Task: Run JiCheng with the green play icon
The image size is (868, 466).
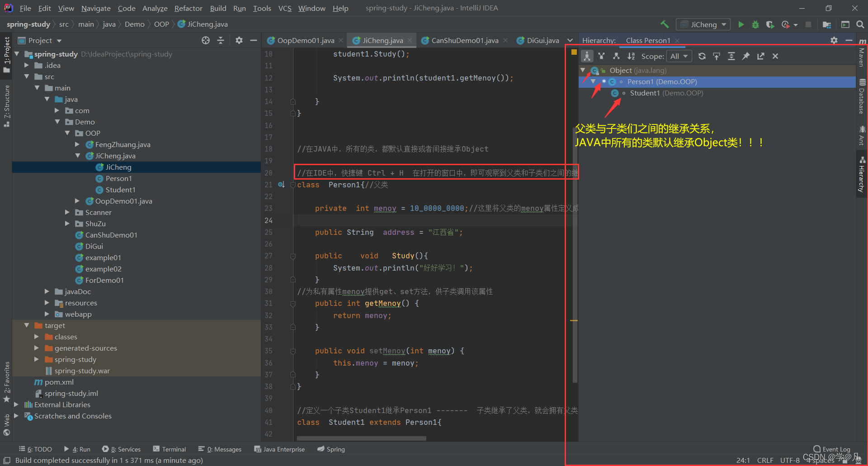Action: pyautogui.click(x=741, y=24)
